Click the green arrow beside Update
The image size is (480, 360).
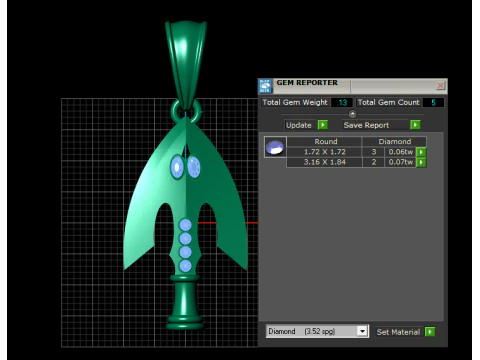pyautogui.click(x=323, y=125)
